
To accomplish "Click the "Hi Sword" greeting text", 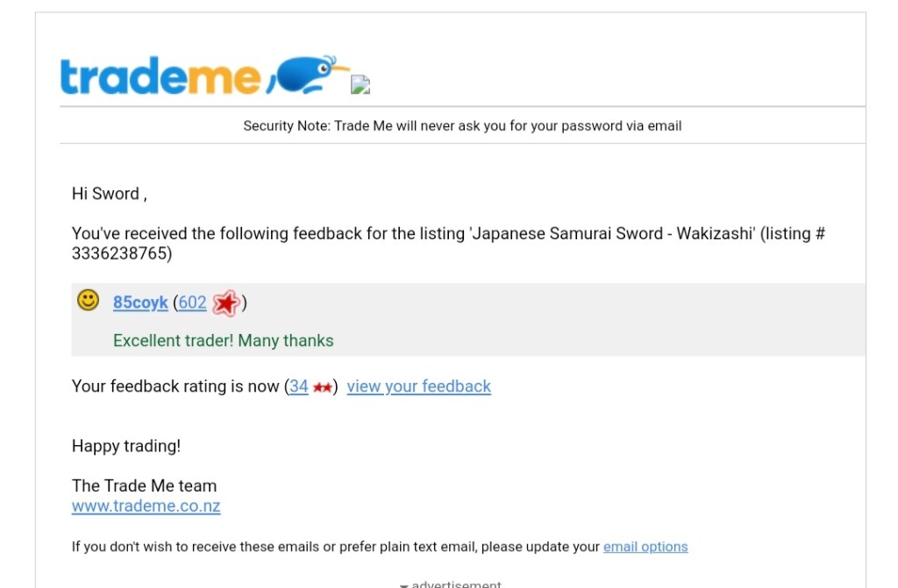I will pyautogui.click(x=106, y=194).
